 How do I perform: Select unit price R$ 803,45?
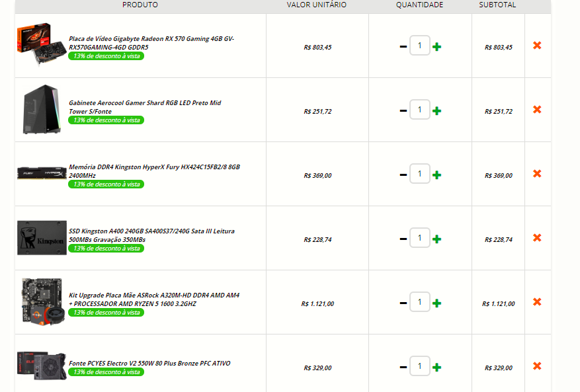[x=317, y=48]
